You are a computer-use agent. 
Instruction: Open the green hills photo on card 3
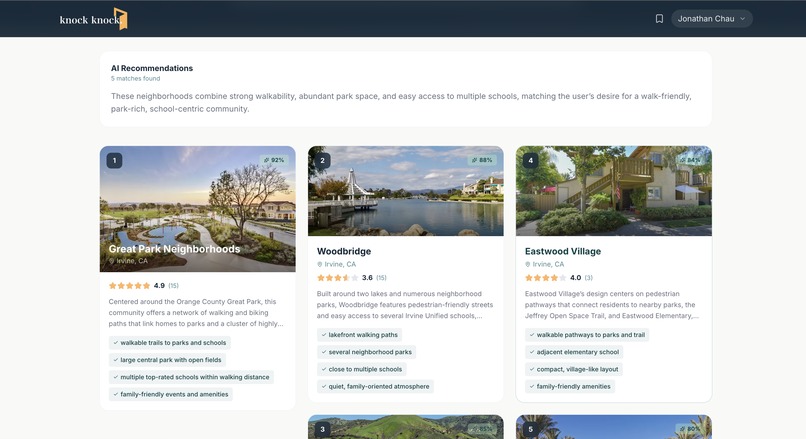406,427
